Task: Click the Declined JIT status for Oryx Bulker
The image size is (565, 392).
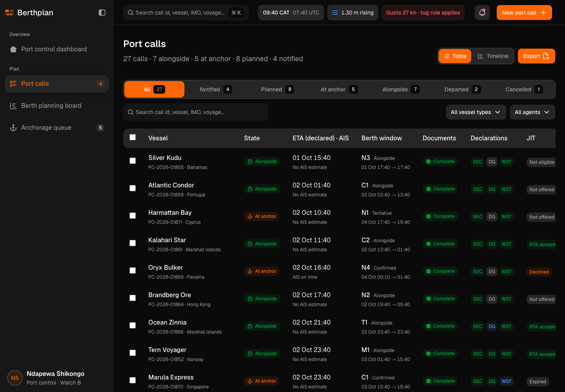Action: click(x=539, y=272)
